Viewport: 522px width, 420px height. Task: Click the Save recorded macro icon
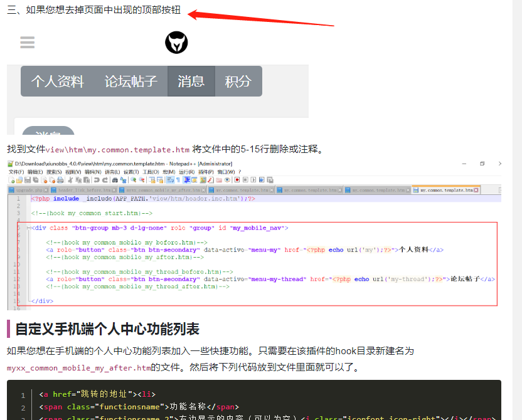(270, 180)
